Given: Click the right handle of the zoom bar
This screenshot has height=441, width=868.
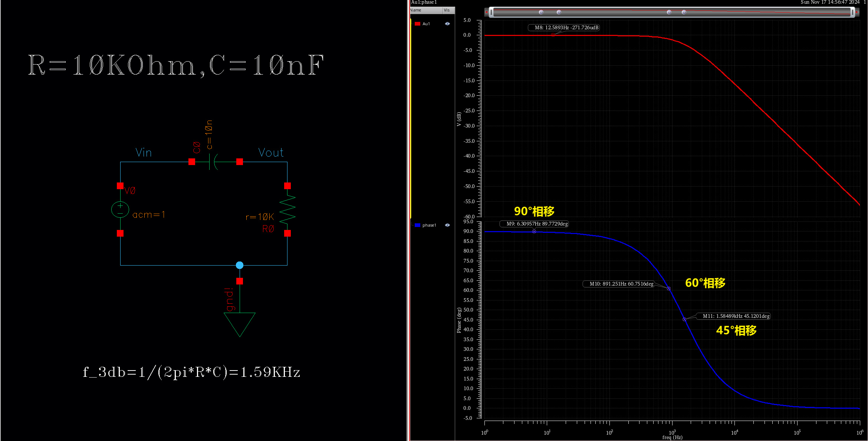Looking at the screenshot, I should click(x=852, y=12).
